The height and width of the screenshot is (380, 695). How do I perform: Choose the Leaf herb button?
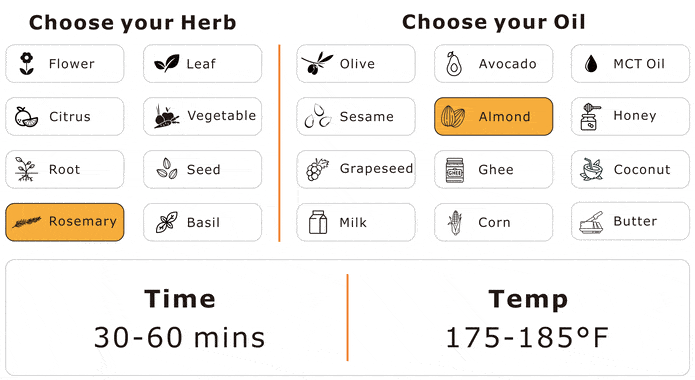click(203, 63)
